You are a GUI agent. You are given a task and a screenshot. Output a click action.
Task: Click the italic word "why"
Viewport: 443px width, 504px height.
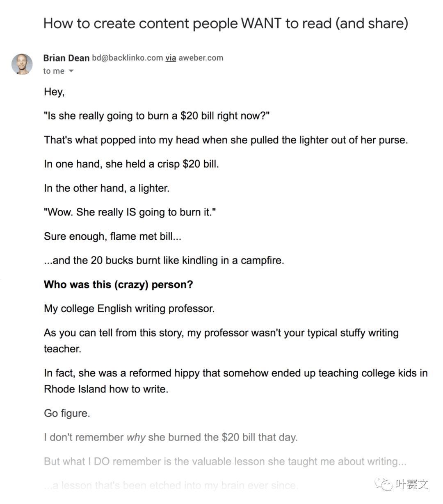click(136, 437)
